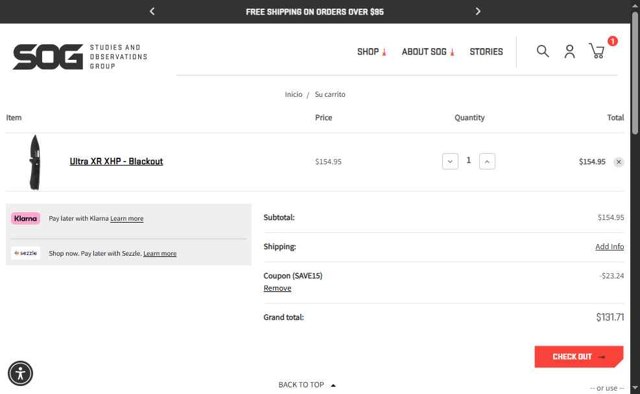
Task: Open the search magnifier icon
Action: pyautogui.click(x=542, y=51)
